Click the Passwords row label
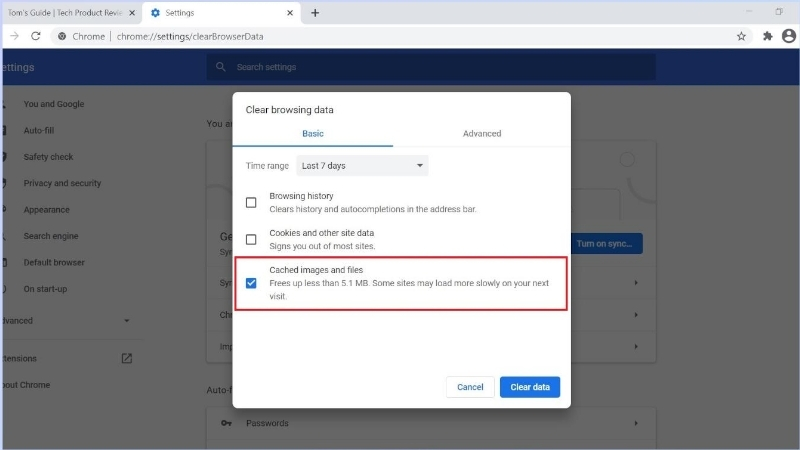This screenshot has width=800, height=450. click(x=267, y=423)
